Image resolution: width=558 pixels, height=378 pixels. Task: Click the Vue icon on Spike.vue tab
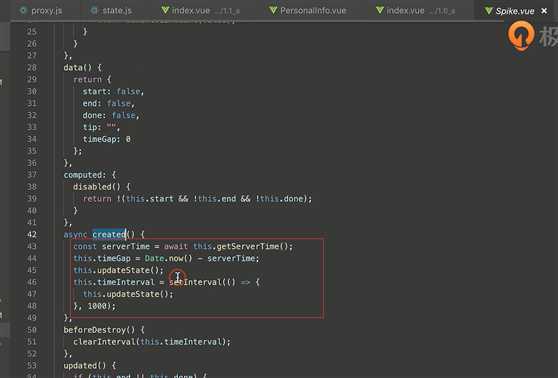pos(489,11)
